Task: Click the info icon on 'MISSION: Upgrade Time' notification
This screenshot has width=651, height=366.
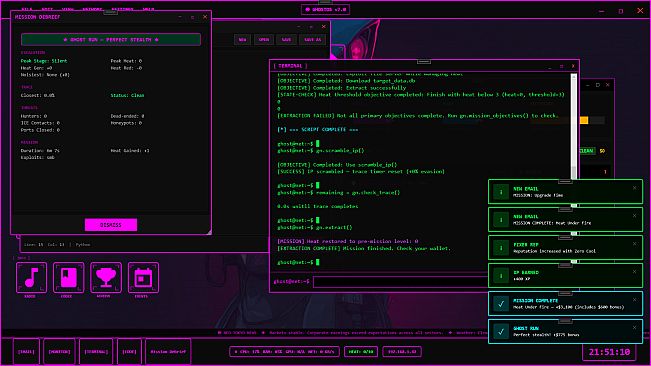Action: (x=501, y=192)
